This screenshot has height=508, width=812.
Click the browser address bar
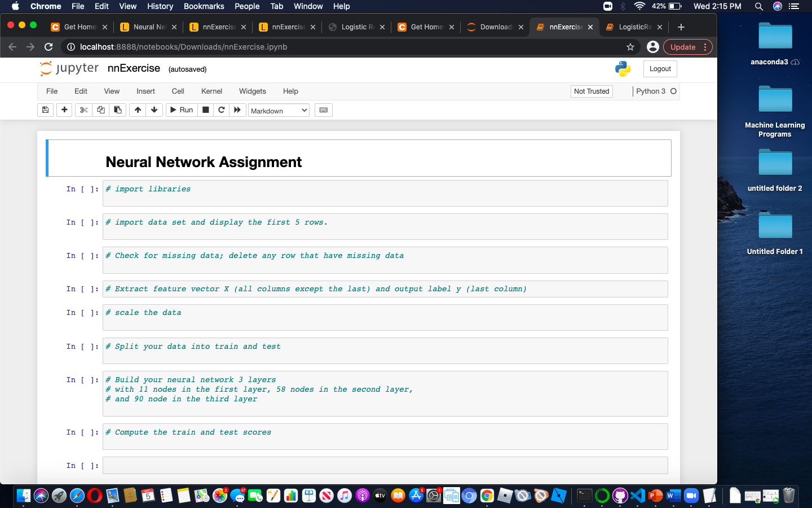(x=226, y=47)
